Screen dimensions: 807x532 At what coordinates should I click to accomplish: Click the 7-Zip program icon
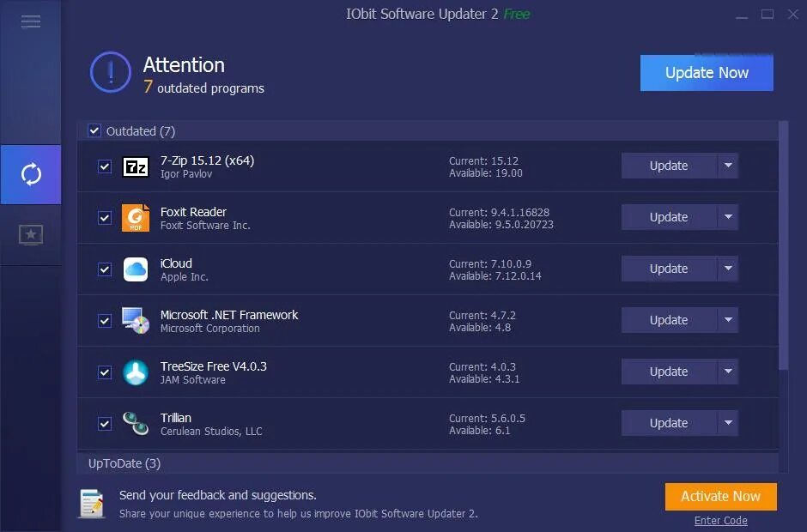pyautogui.click(x=136, y=166)
